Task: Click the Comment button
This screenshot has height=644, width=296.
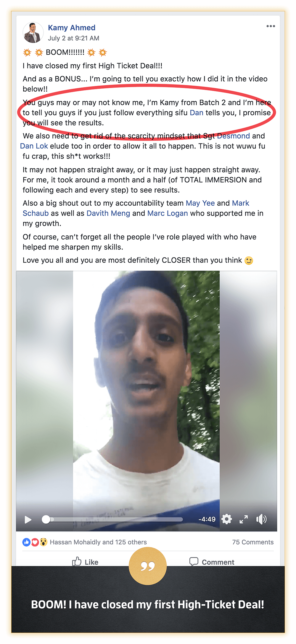Action: click(x=212, y=562)
